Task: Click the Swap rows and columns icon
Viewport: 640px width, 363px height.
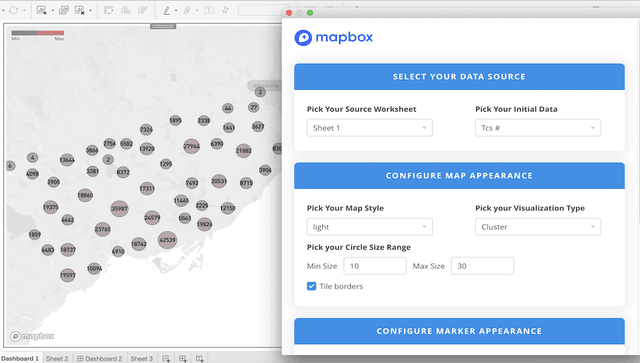Action: click(x=108, y=10)
